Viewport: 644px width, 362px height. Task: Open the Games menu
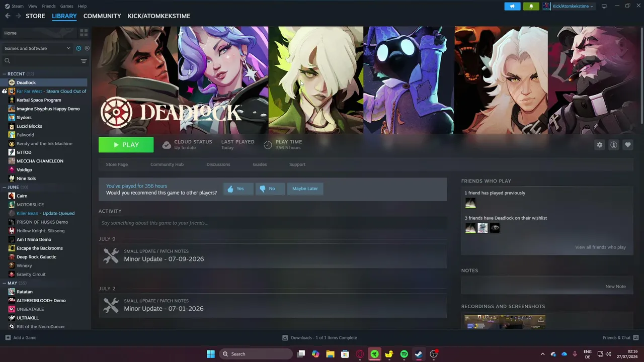pos(66,6)
